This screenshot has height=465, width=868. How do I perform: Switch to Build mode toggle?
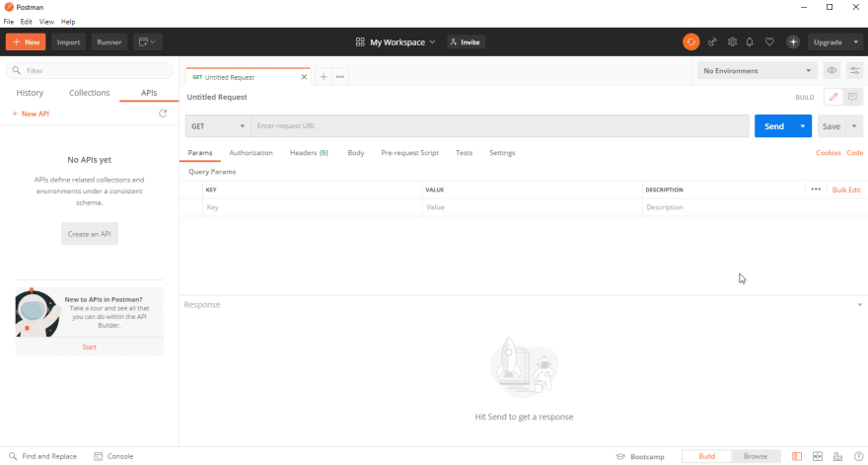tap(707, 457)
